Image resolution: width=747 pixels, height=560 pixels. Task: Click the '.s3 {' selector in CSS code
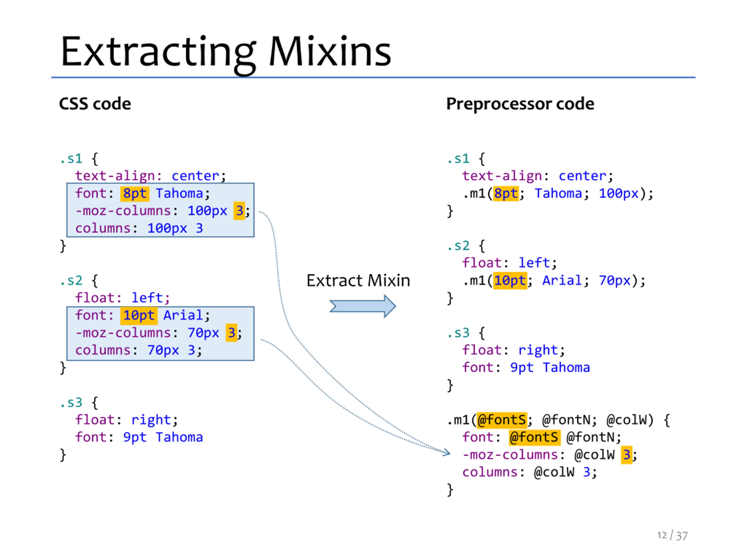79,402
